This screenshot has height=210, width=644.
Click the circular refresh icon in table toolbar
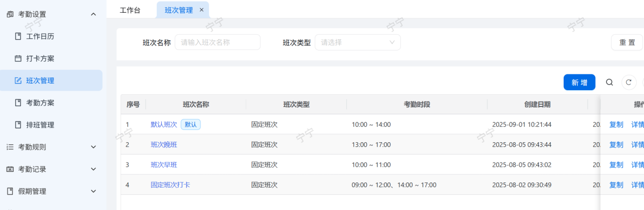click(629, 83)
